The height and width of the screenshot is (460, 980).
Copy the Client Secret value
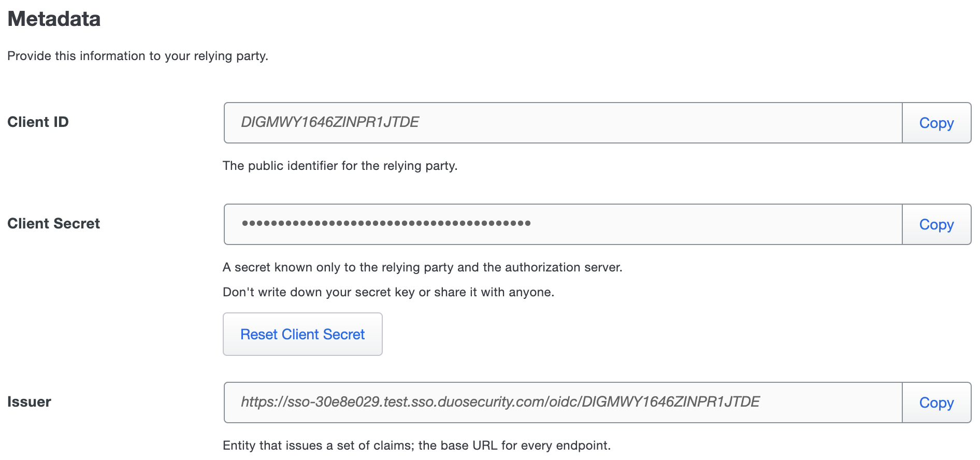(935, 224)
